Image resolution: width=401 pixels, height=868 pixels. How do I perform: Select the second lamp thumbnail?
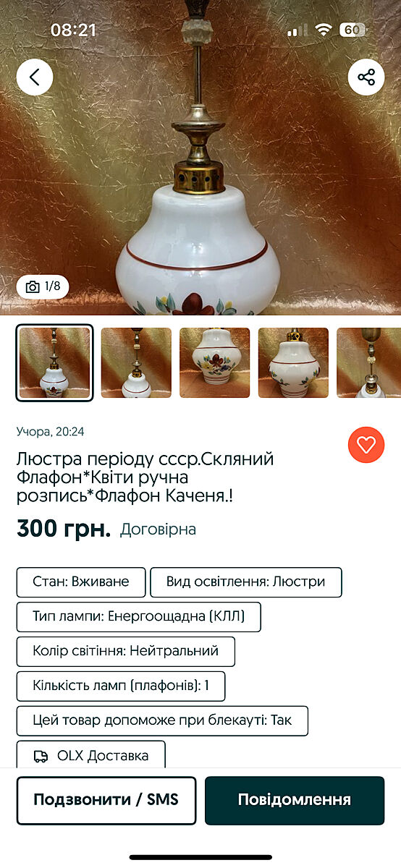(136, 362)
